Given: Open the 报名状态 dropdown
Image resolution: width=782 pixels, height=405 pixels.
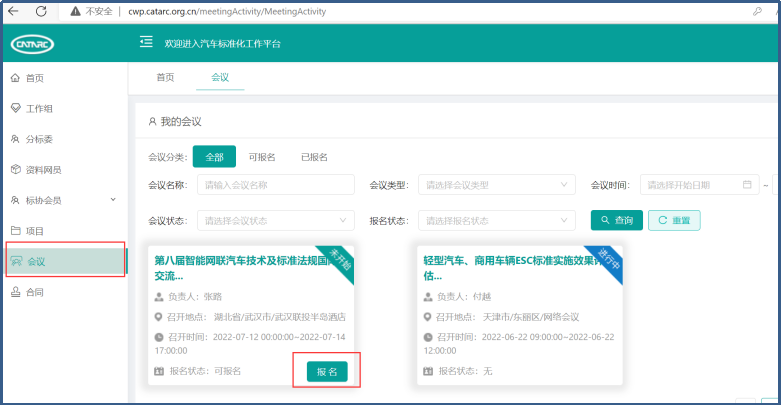Looking at the screenshot, I should (497, 220).
